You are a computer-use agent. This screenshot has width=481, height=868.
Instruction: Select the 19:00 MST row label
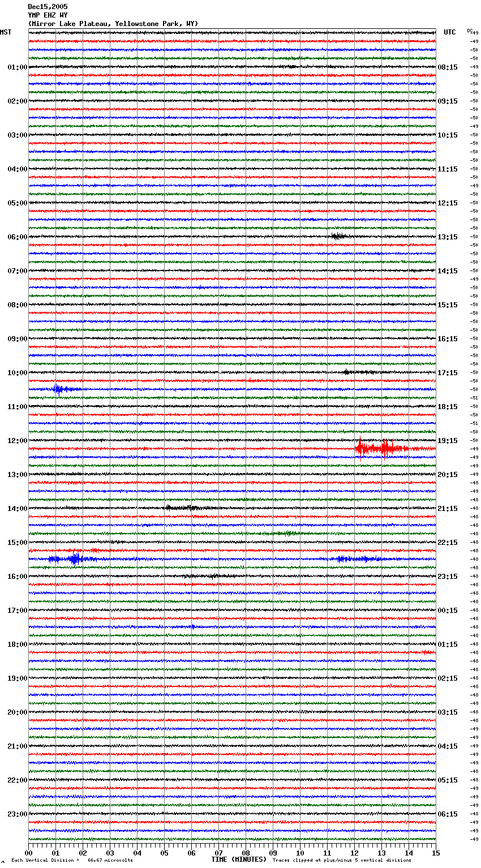(18, 678)
